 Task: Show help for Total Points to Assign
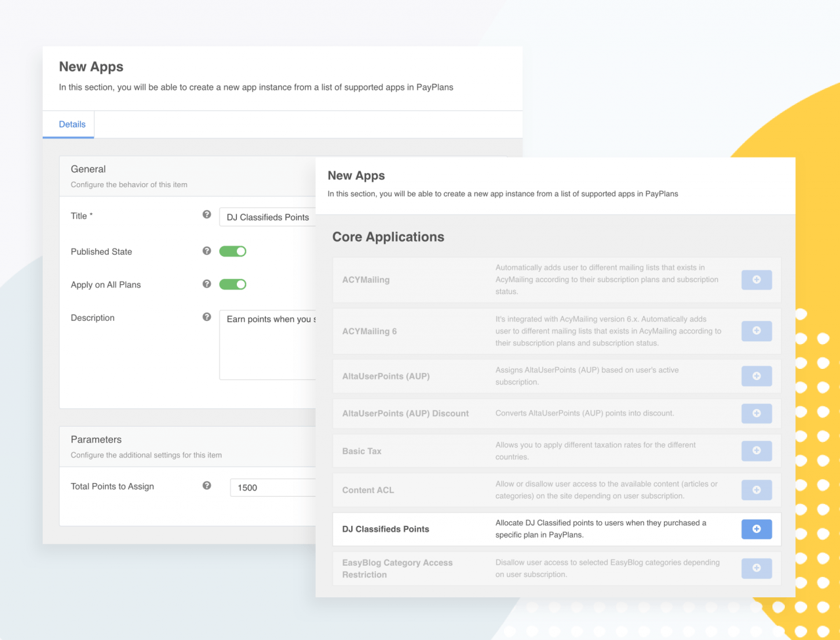(x=207, y=486)
